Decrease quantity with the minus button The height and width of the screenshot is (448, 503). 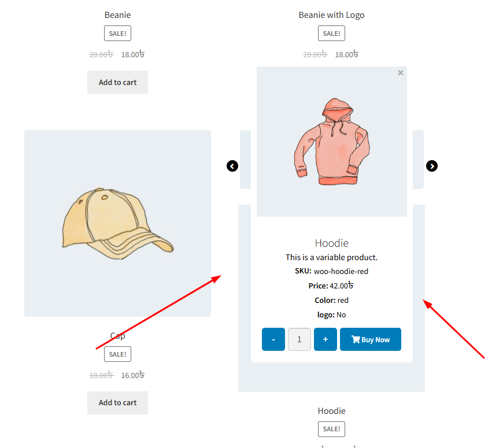[273, 339]
